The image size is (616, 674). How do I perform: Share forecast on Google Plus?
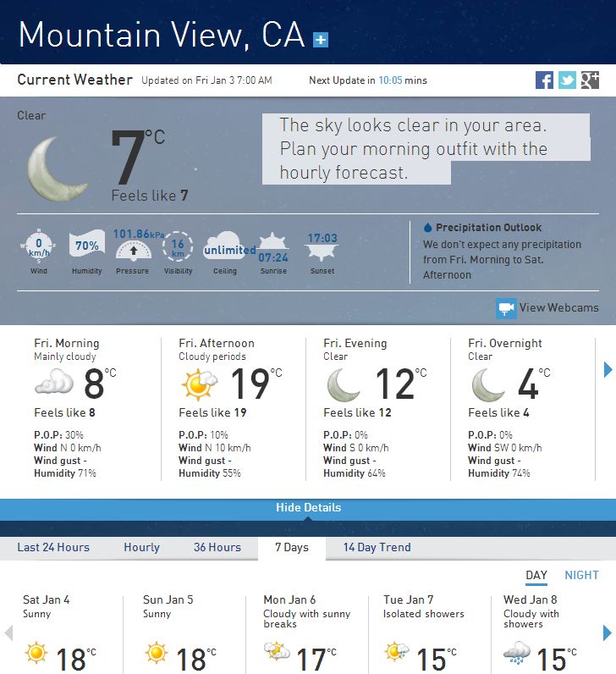click(x=590, y=80)
